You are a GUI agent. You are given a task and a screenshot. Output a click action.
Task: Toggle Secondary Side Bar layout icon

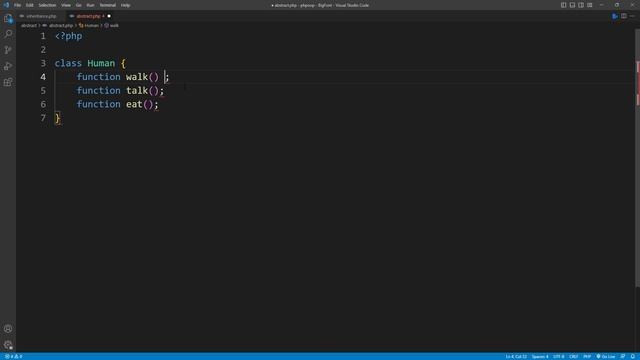point(581,5)
